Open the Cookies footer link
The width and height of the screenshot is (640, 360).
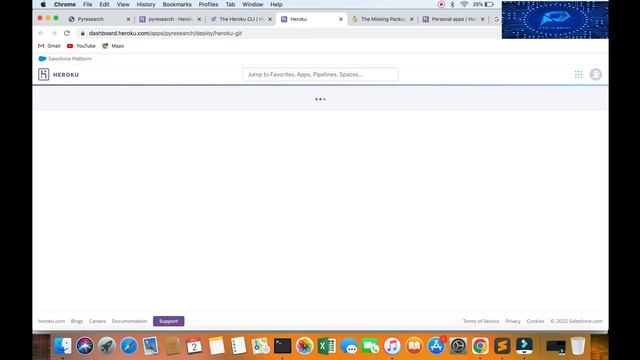535,321
